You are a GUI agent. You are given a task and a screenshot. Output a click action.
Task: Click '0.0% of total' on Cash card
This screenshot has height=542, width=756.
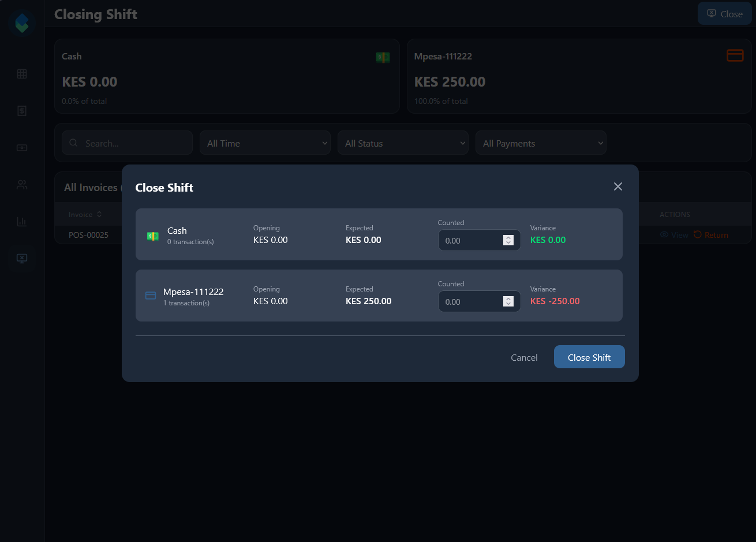point(84,101)
